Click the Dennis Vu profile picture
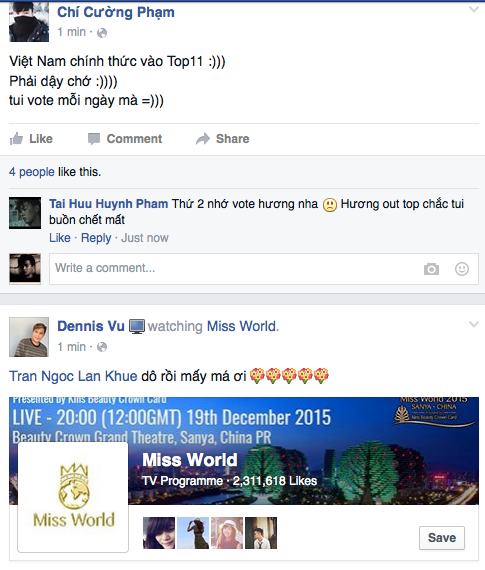Image resolution: width=485 pixels, height=570 pixels. click(29, 337)
